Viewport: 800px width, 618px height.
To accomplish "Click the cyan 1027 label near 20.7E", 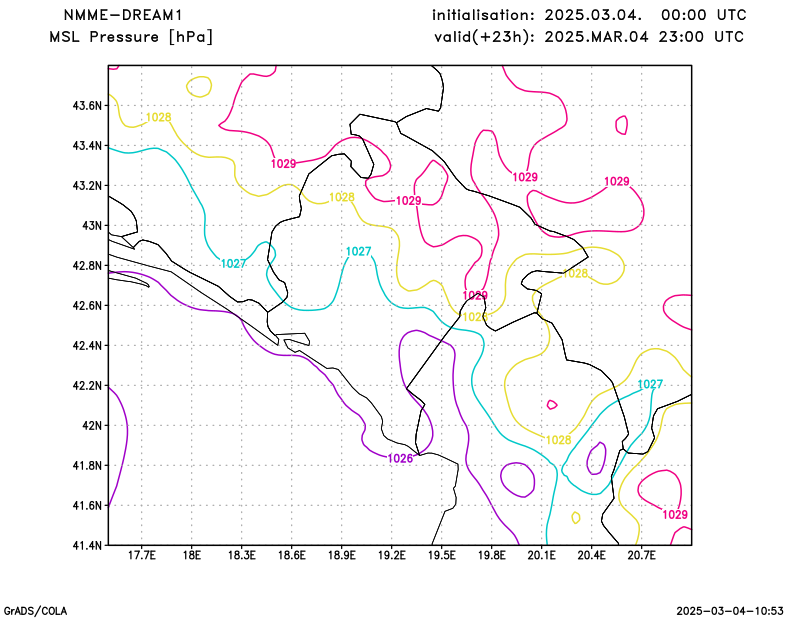I will click(x=651, y=384).
